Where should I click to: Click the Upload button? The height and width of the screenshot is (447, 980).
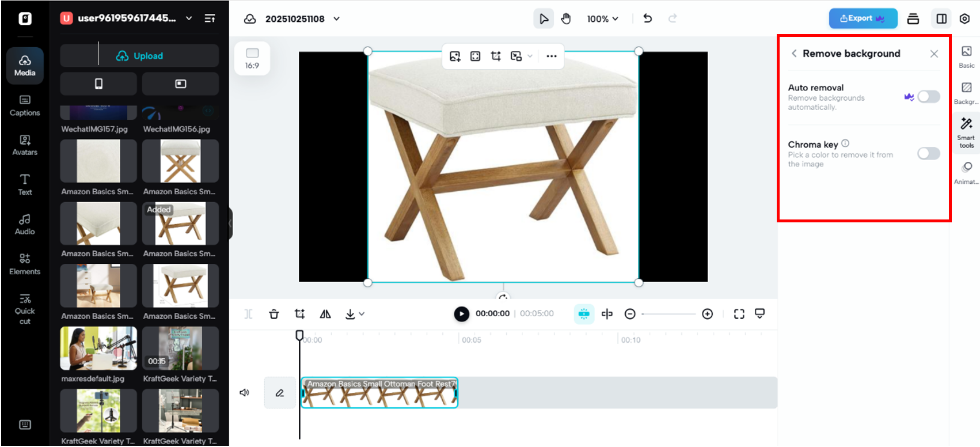tap(139, 56)
